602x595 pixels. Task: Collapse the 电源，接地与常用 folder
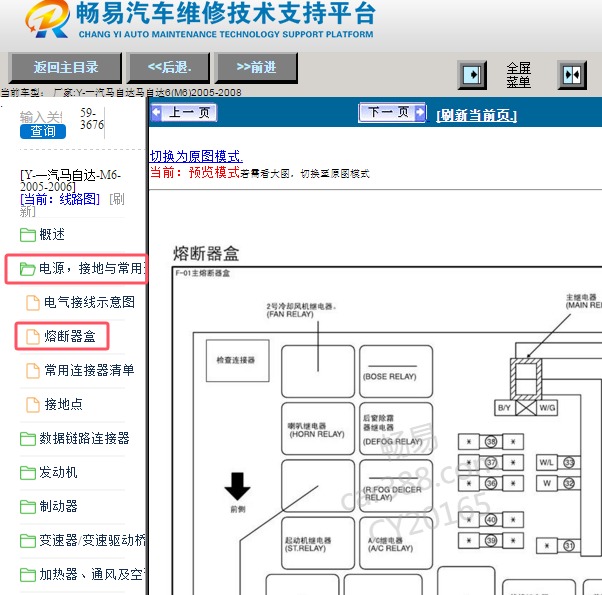92,268
